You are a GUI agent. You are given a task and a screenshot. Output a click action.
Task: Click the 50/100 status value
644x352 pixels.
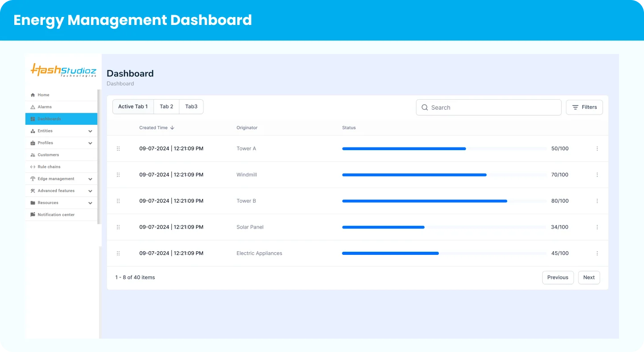click(560, 149)
